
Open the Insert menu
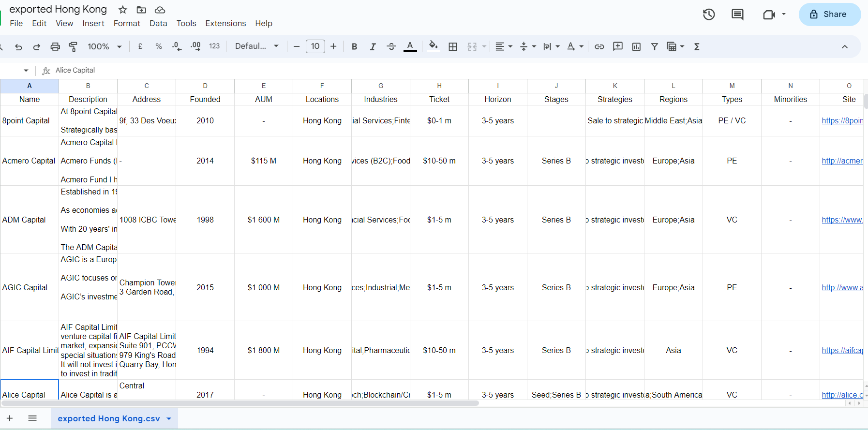click(93, 23)
